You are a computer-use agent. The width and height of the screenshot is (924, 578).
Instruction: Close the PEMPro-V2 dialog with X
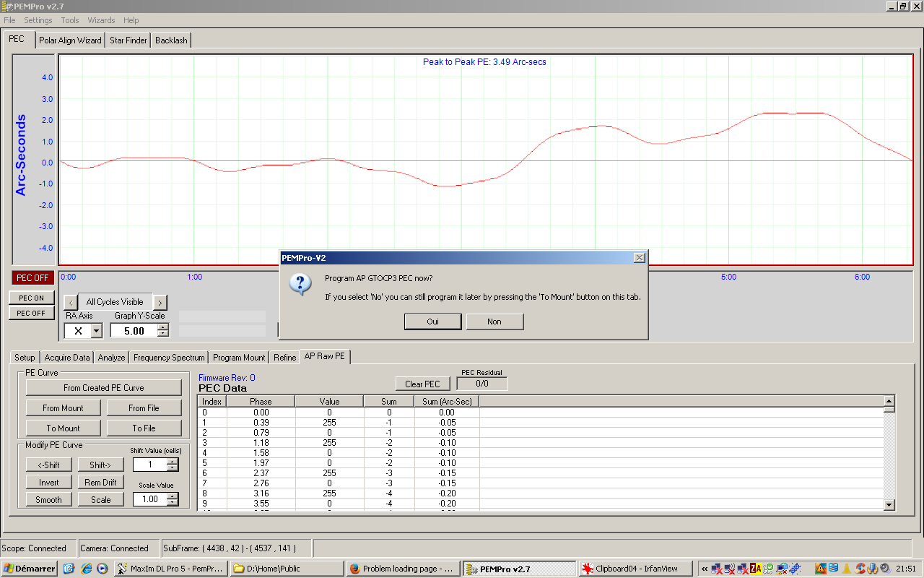point(639,258)
